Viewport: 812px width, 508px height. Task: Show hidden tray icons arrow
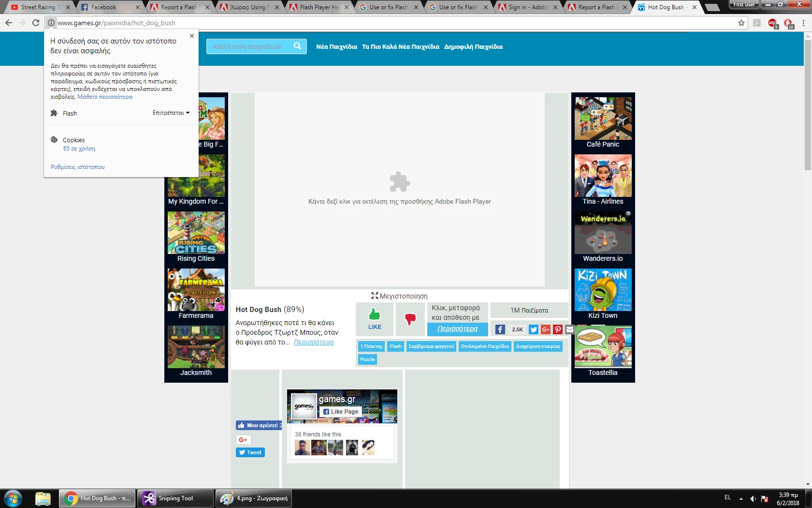[741, 498]
